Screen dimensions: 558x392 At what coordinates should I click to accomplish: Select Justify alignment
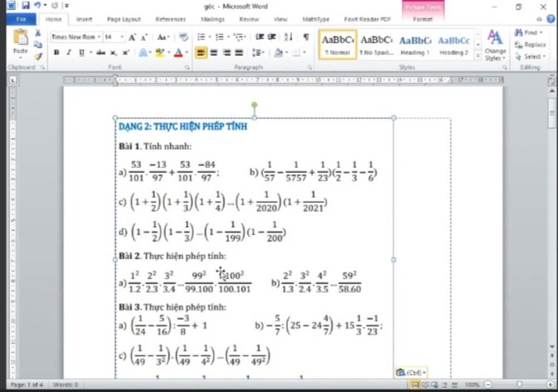[x=239, y=53]
